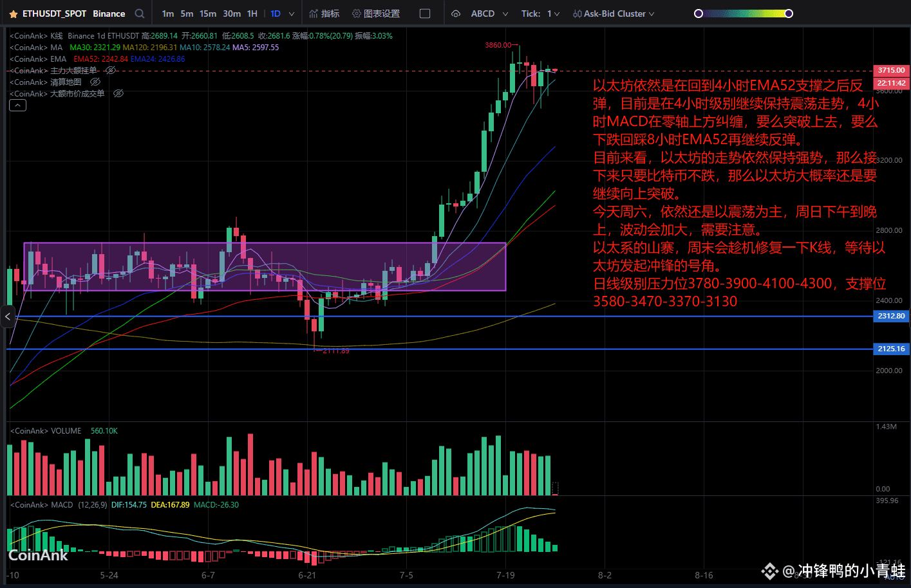This screenshot has width=911, height=588.
Task: Switch to the 15m timeframe
Action: (x=208, y=14)
